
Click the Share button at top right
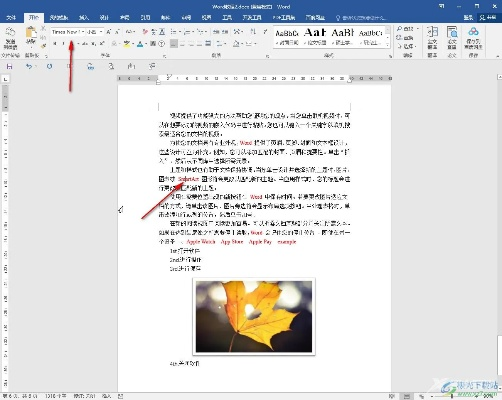tap(488, 18)
